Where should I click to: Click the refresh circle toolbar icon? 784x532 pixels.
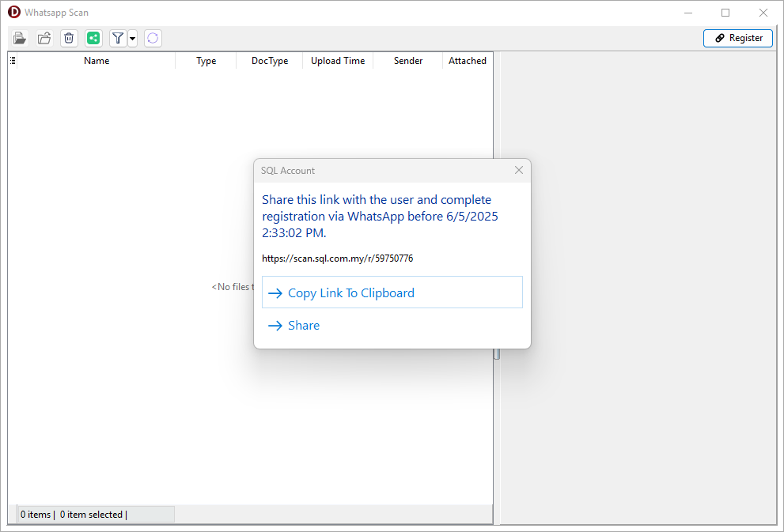[x=153, y=38]
